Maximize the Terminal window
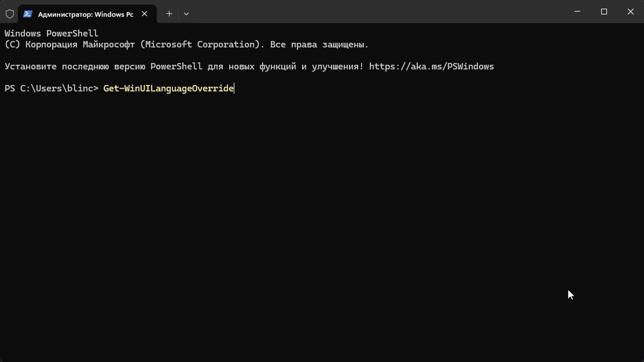 604,12
